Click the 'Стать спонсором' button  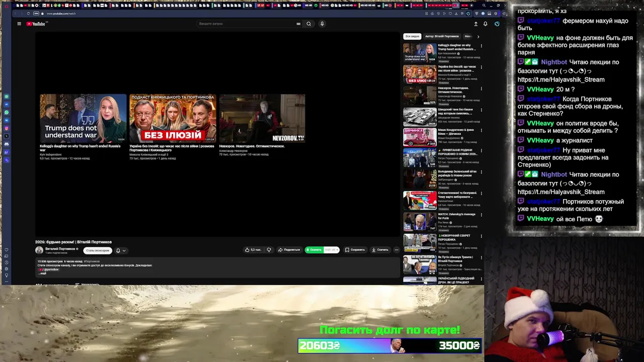coord(98,250)
